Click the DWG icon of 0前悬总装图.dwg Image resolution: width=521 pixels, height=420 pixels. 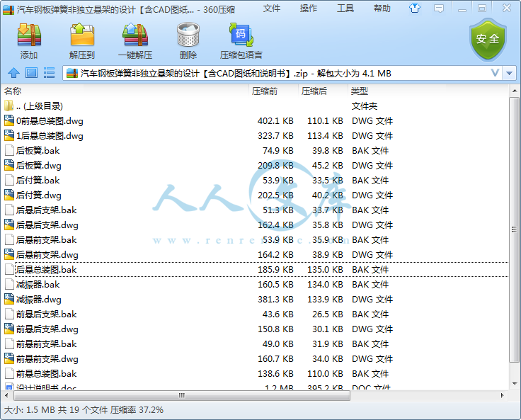point(9,120)
